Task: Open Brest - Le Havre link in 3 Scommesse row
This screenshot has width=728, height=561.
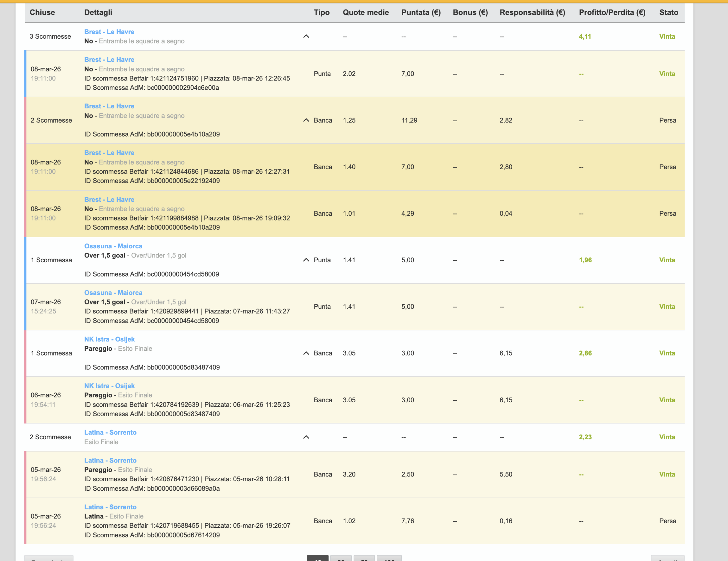Action: 109,32
